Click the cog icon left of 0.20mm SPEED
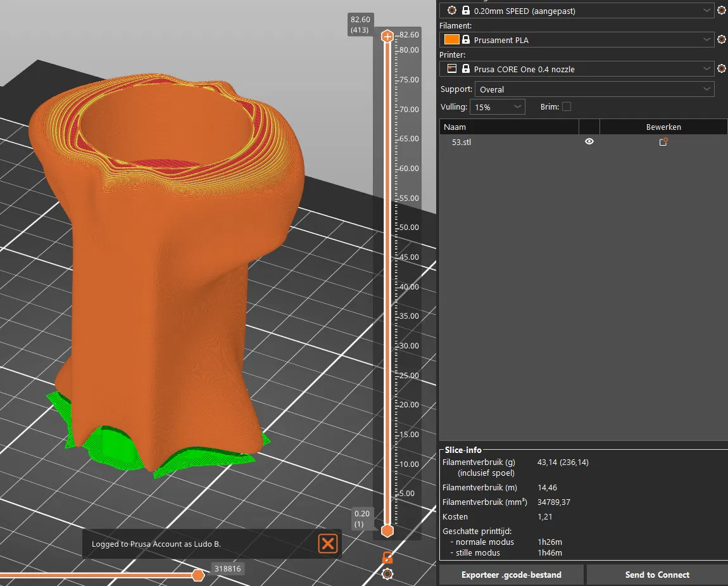Image resolution: width=728 pixels, height=586 pixels. point(452,10)
